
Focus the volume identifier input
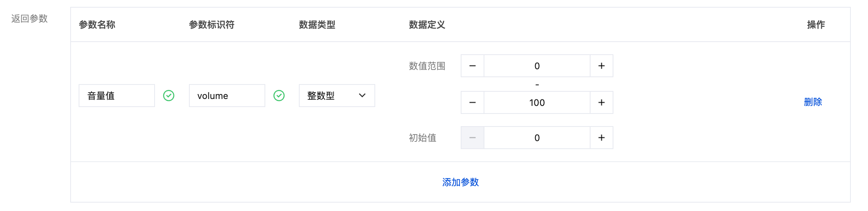(227, 96)
